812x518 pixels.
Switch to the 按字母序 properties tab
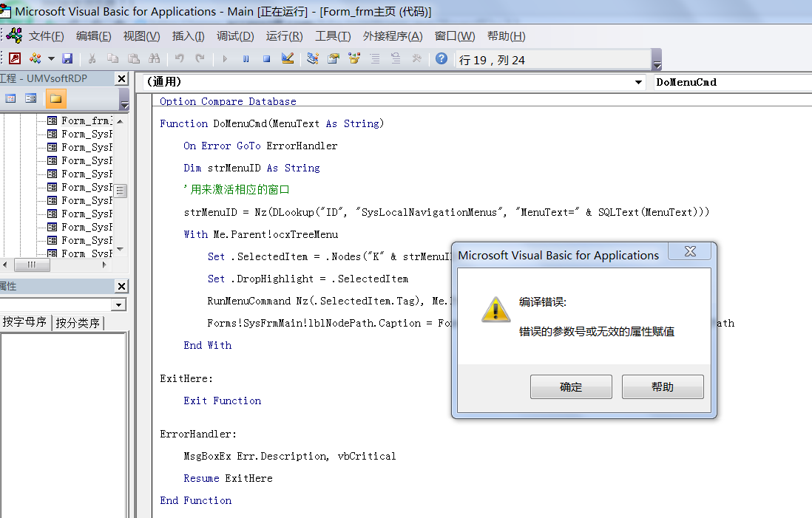pos(24,322)
